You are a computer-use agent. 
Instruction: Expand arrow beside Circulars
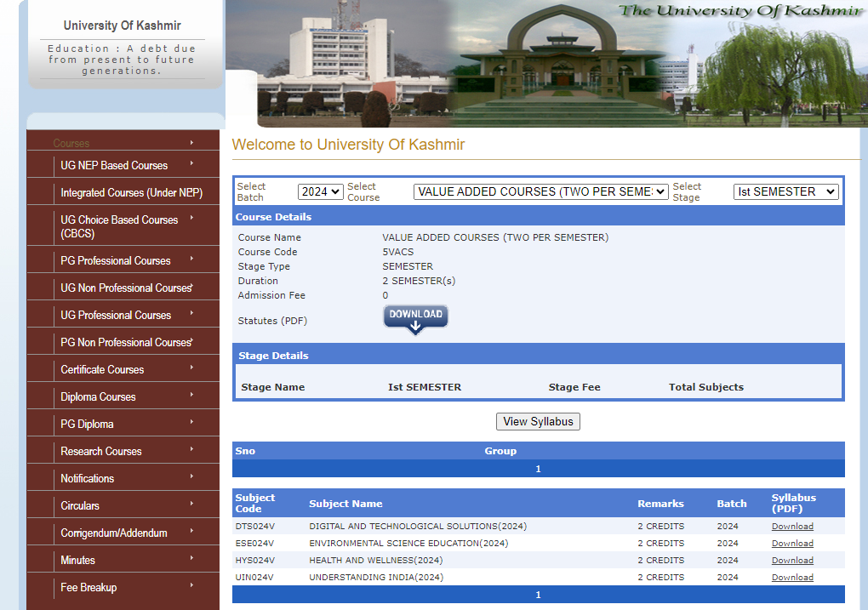point(191,503)
